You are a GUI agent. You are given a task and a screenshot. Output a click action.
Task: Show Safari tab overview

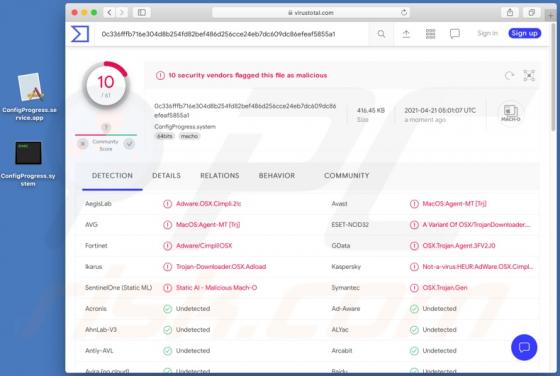click(x=532, y=12)
